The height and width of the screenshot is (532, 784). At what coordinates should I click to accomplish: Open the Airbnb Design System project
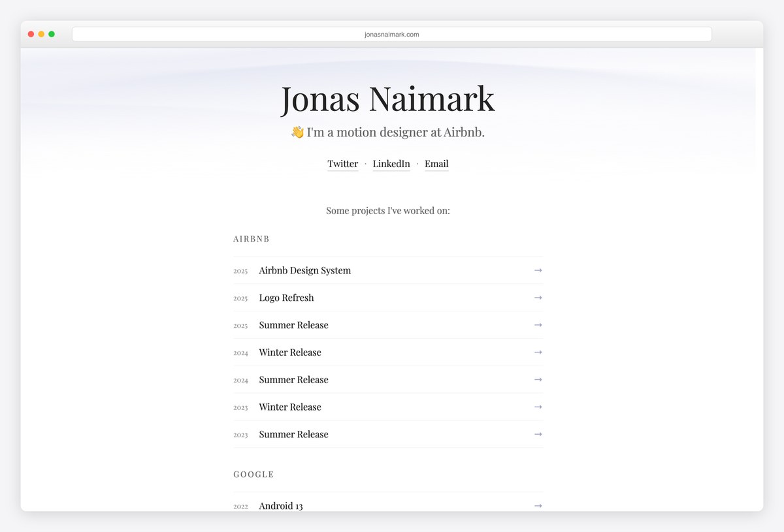[388, 270]
